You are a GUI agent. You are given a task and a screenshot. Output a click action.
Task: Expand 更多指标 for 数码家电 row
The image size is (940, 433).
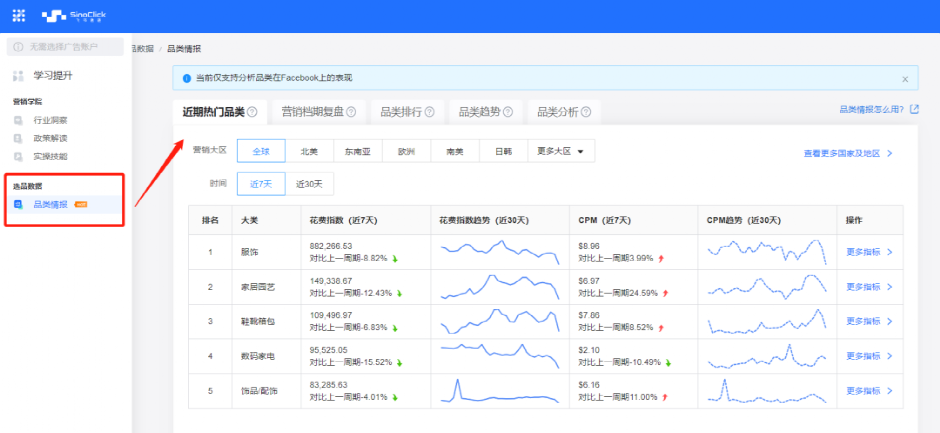coord(869,356)
